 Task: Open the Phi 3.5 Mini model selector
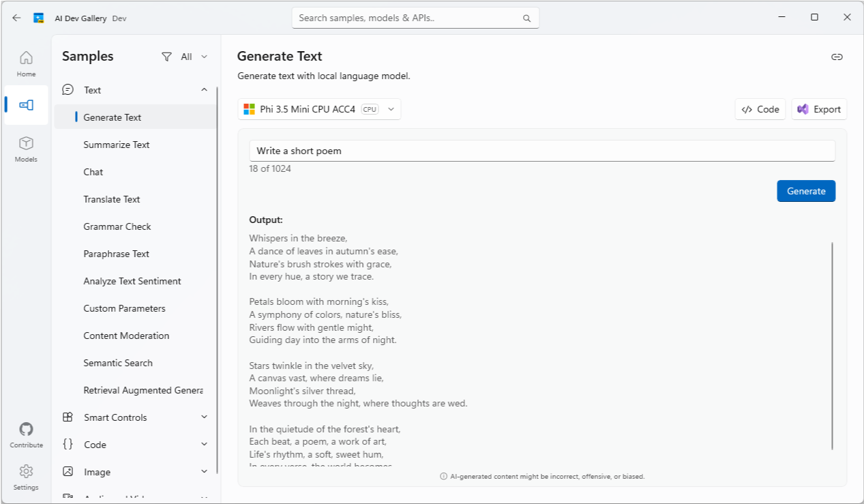(319, 109)
